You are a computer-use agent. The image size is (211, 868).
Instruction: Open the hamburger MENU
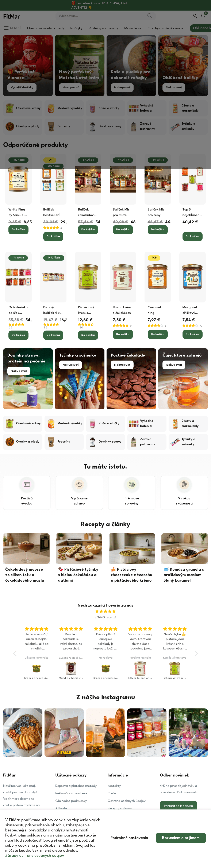11,28
